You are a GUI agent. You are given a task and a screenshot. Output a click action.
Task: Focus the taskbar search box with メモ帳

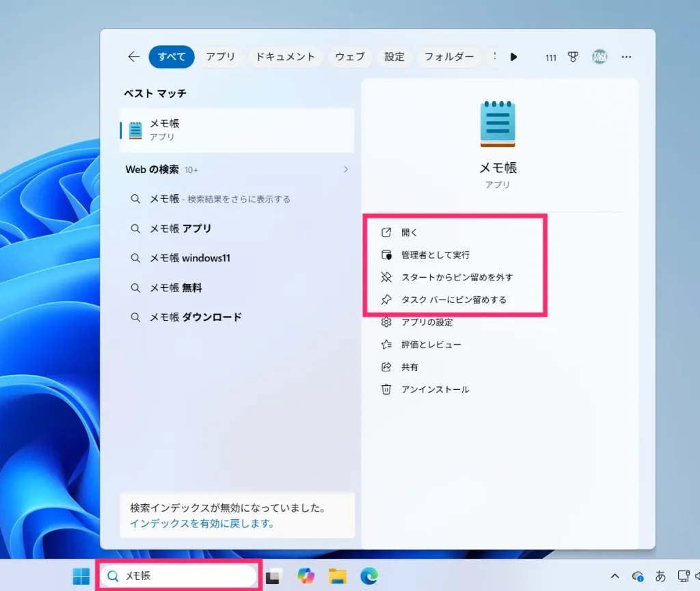(178, 576)
